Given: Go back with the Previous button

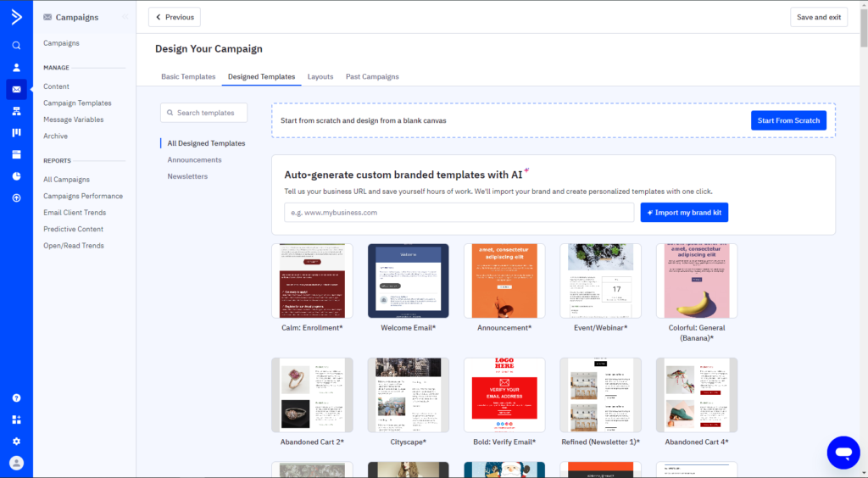Looking at the screenshot, I should coord(175,17).
